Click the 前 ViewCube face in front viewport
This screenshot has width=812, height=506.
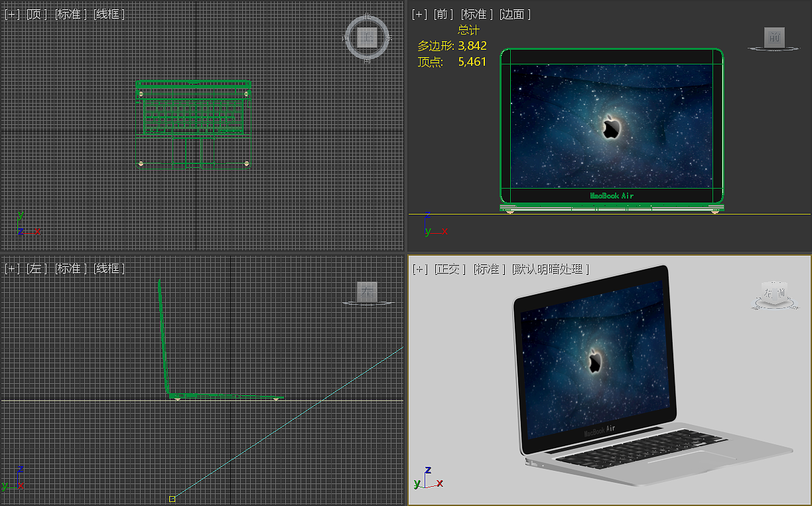(774, 38)
